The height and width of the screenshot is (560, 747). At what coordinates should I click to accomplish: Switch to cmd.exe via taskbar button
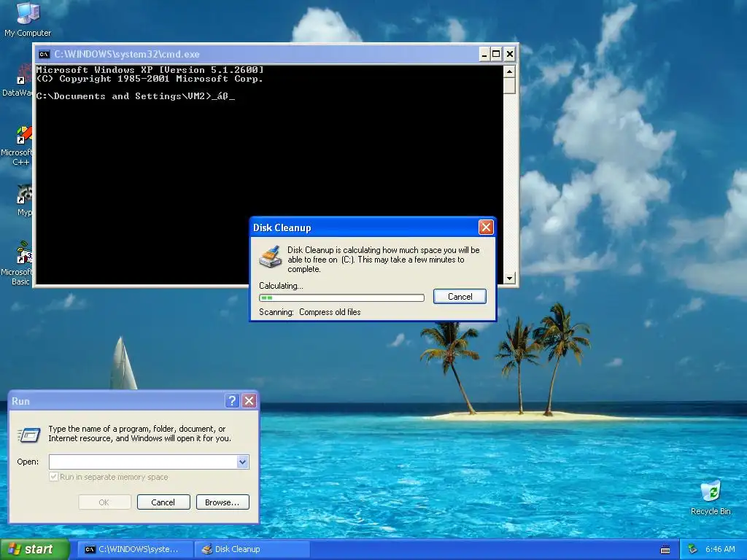(135, 549)
